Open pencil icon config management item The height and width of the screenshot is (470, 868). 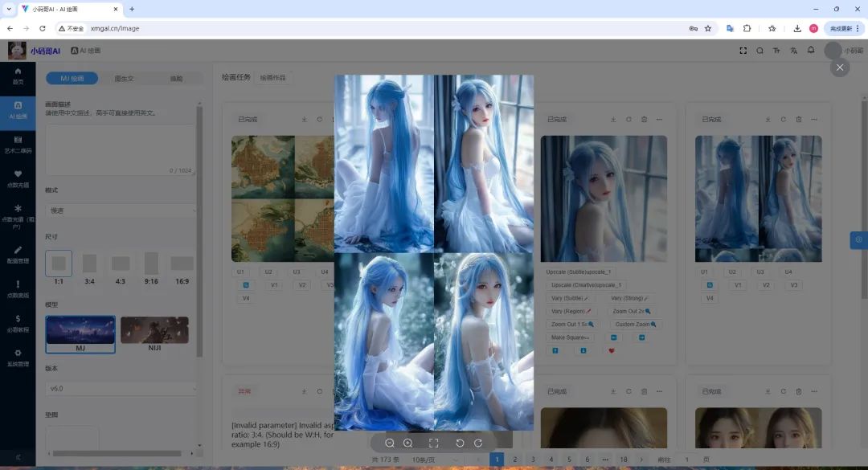18,255
